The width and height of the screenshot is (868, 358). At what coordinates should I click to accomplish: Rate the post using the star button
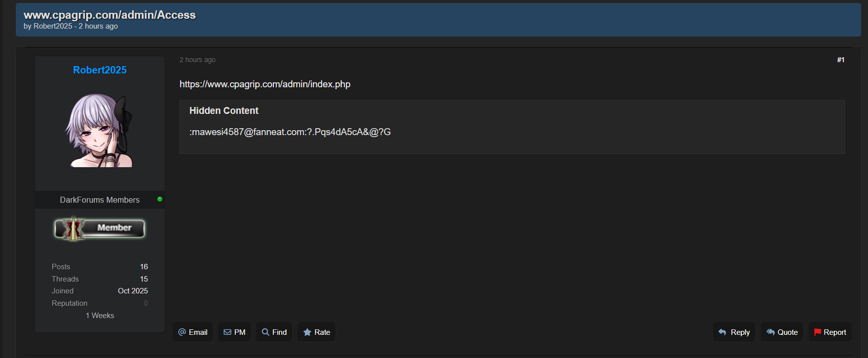tap(316, 332)
